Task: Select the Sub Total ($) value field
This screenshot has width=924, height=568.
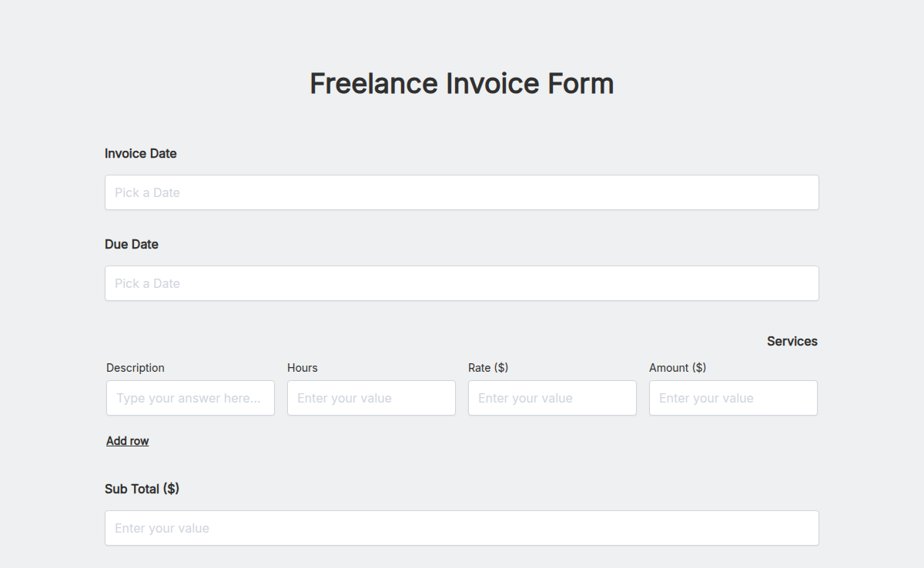Action: pos(462,527)
